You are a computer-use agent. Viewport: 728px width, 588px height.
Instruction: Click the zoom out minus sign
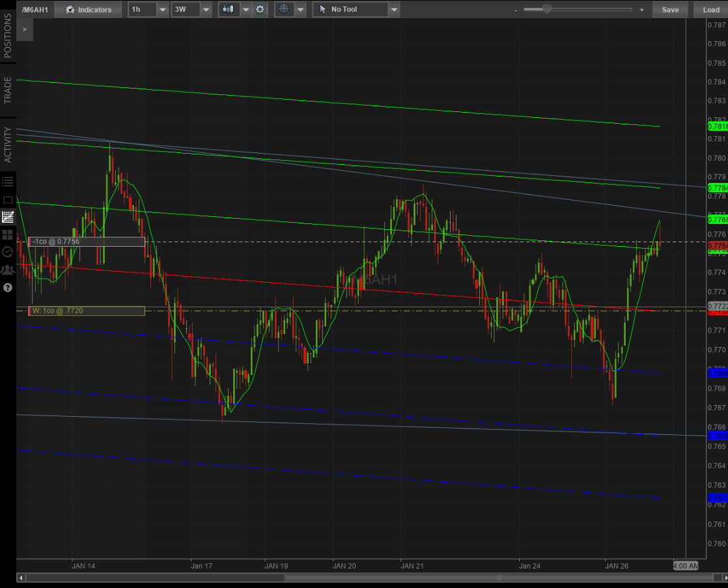[x=515, y=10]
